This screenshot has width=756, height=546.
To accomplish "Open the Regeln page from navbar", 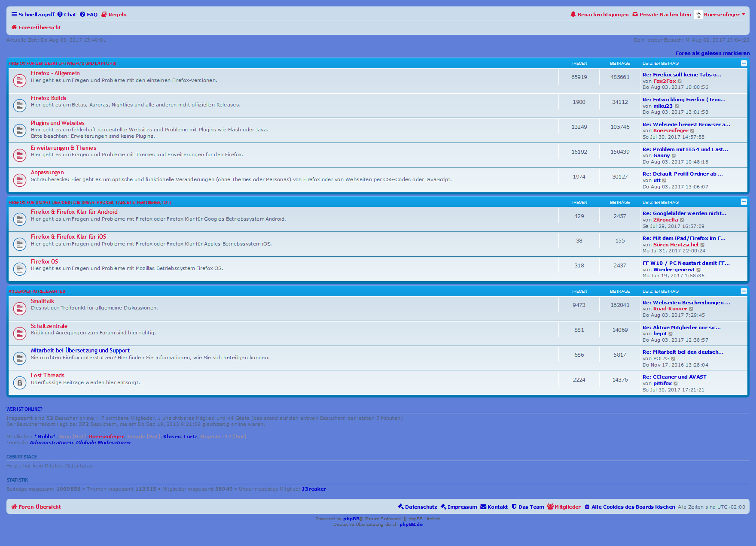I will pyautogui.click(x=114, y=15).
